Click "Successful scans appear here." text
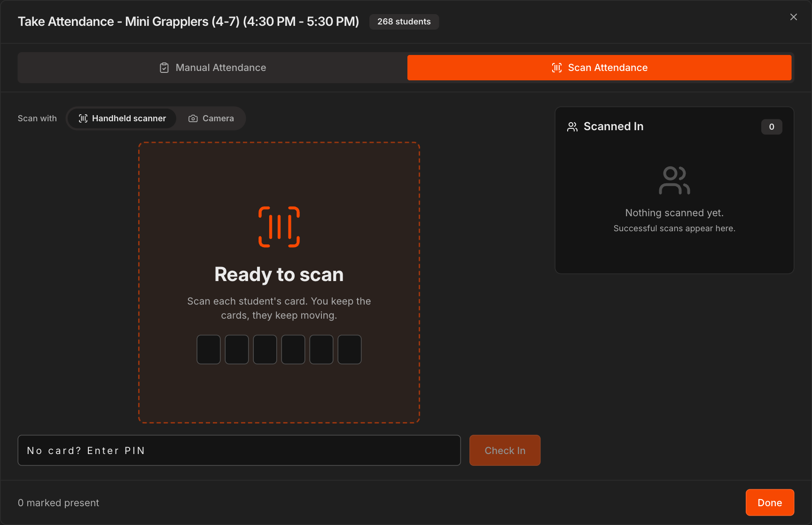This screenshot has height=525, width=812. 674,228
